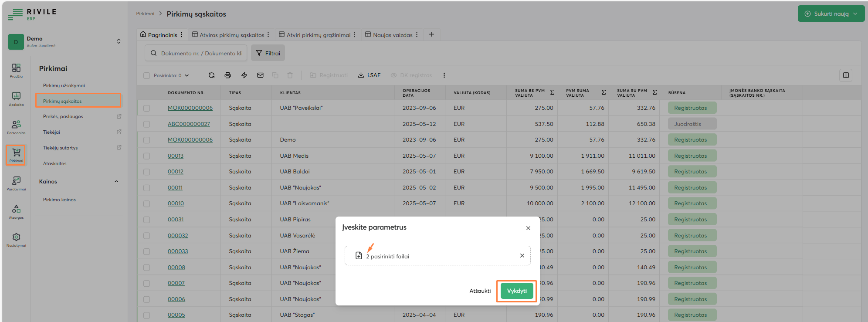This screenshot has height=322, width=868.
Task: Click the printer icon in the toolbar
Action: [227, 75]
